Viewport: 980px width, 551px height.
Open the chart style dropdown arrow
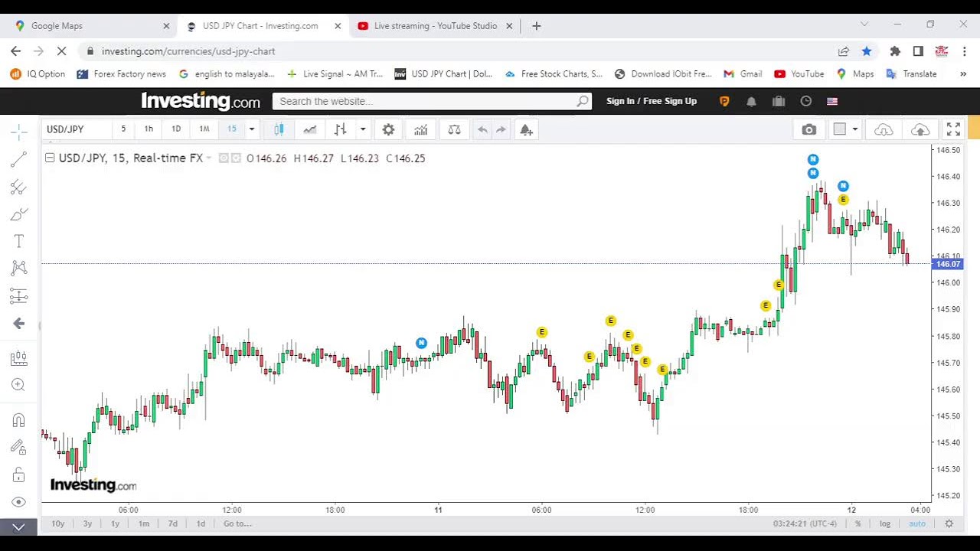point(363,129)
